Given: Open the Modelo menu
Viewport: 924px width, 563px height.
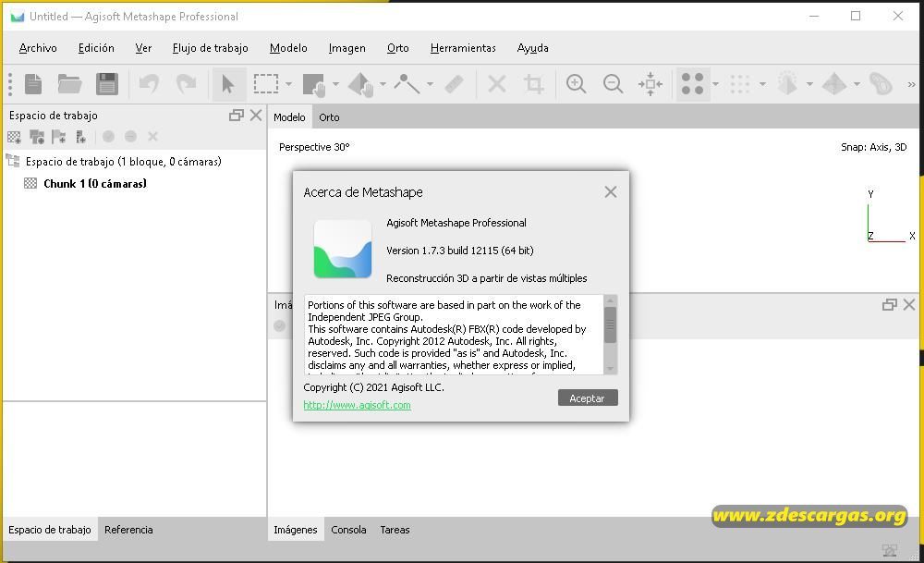Looking at the screenshot, I should click(x=288, y=48).
